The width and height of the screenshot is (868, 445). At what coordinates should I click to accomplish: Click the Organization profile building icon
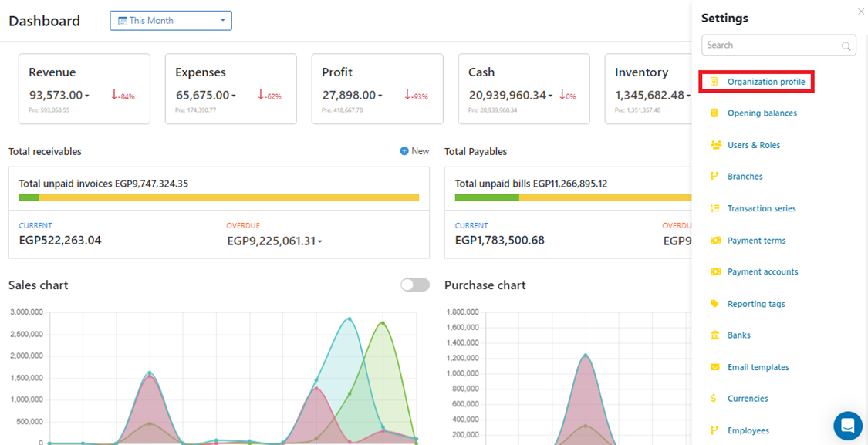pyautogui.click(x=714, y=82)
